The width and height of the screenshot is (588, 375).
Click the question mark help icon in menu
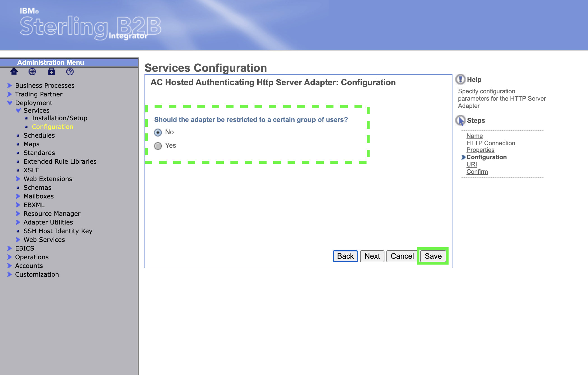(70, 72)
